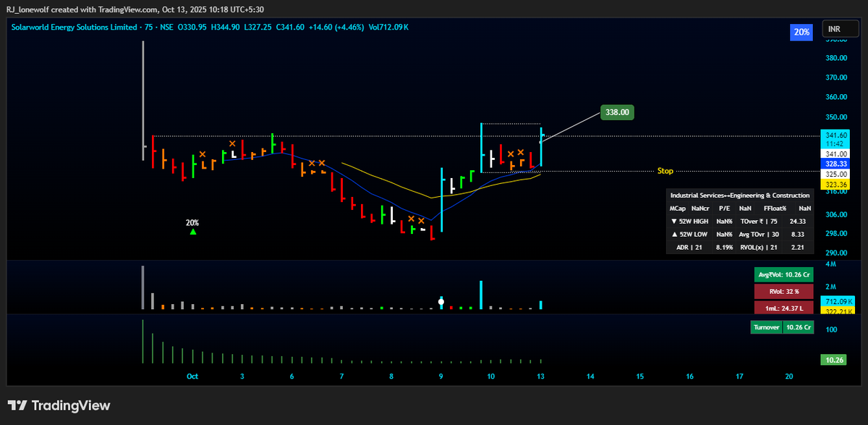Image resolution: width=868 pixels, height=425 pixels.
Task: Click the 8.19% ADR value
Action: tap(724, 248)
